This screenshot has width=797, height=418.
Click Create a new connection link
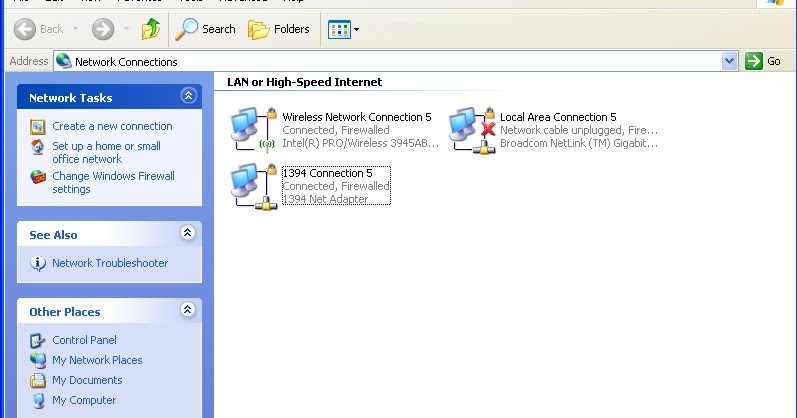pos(112,126)
